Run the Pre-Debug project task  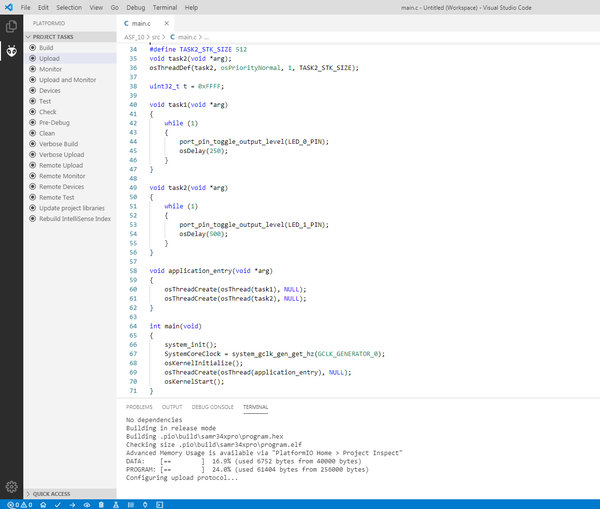(70, 122)
